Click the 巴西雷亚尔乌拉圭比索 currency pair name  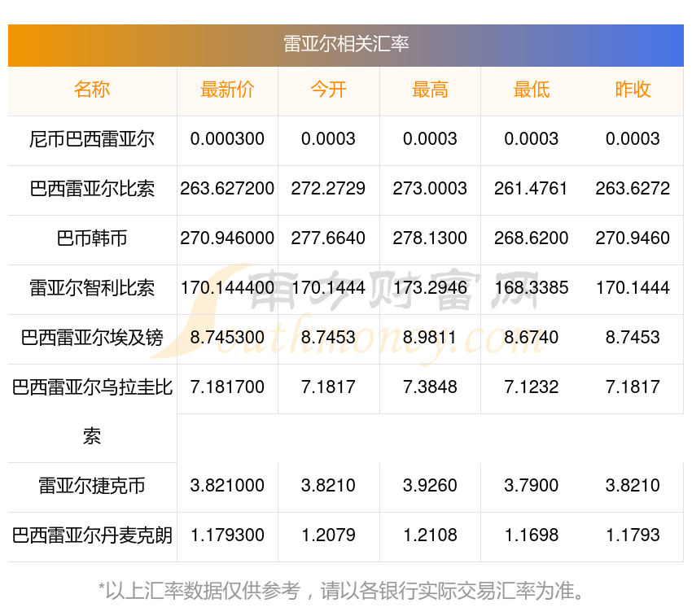[x=92, y=388]
